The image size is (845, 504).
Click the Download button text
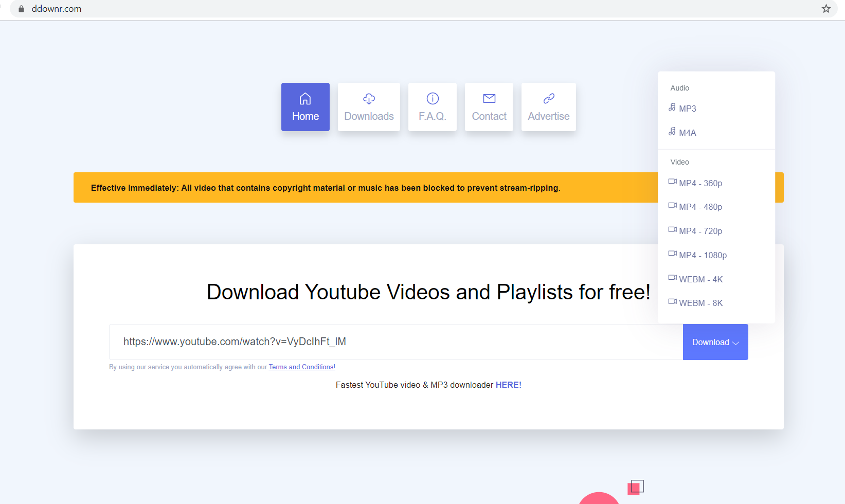[x=710, y=342]
